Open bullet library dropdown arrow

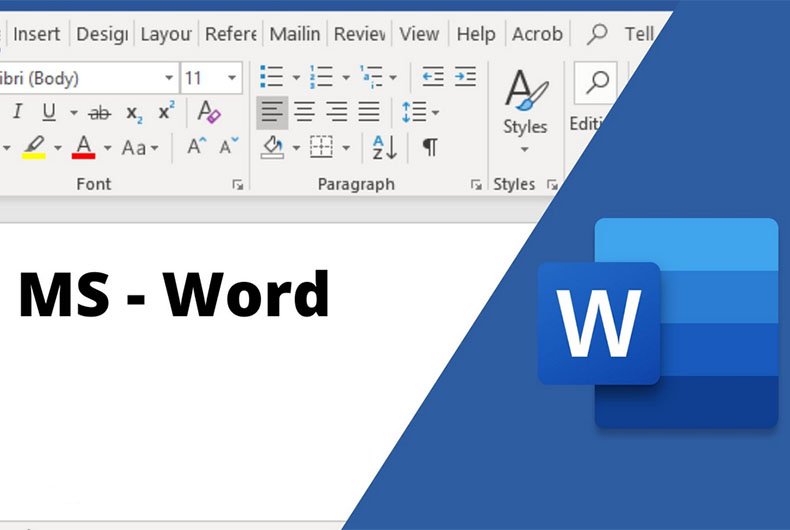296,78
